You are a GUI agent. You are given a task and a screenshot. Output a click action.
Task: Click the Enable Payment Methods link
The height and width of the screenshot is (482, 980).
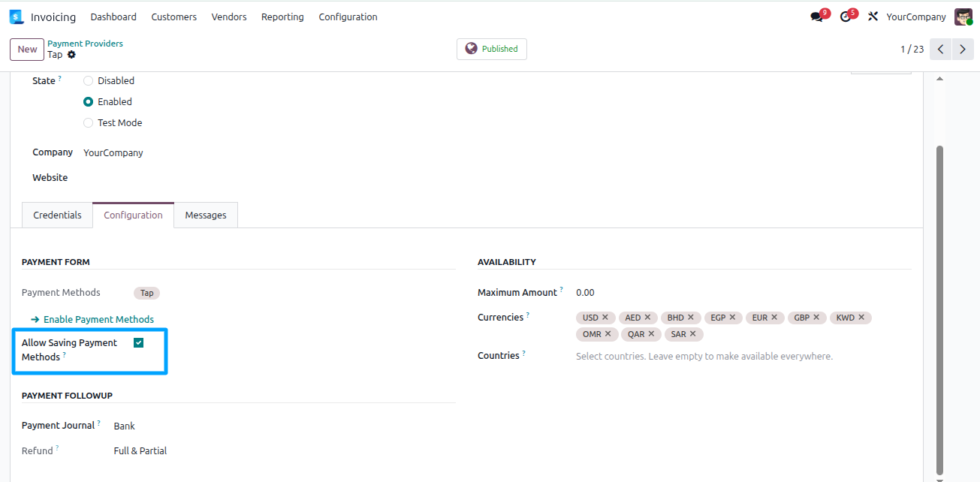pos(97,319)
